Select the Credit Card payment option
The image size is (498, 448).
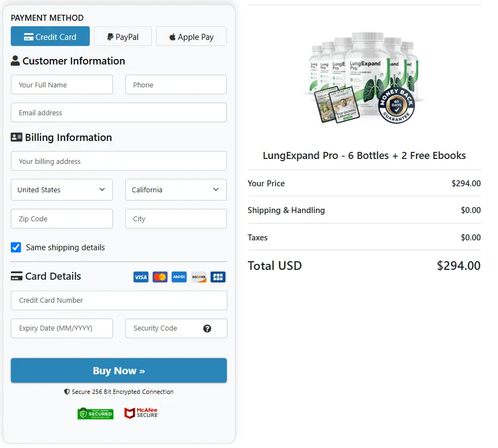(x=50, y=36)
